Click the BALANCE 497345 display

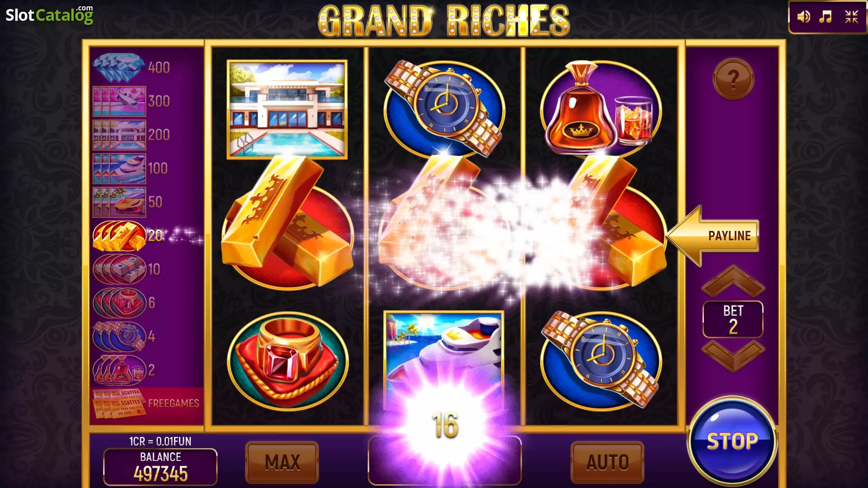tap(160, 467)
